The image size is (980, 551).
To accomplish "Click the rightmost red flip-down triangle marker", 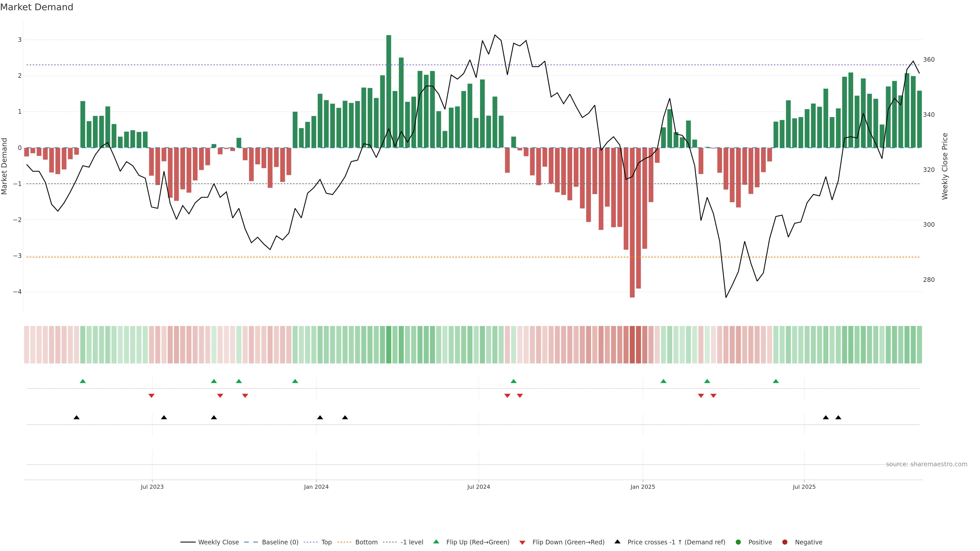I will [713, 396].
